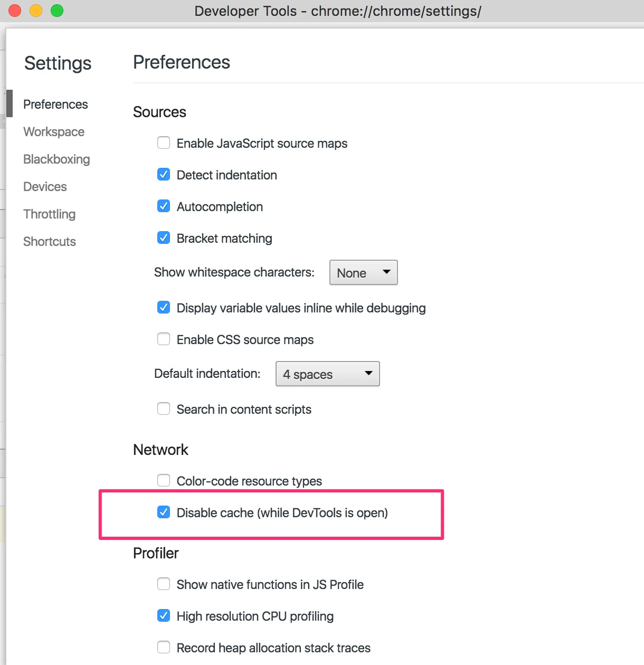Enable CSS source maps checkbox
This screenshot has width=644, height=665.
[x=164, y=339]
